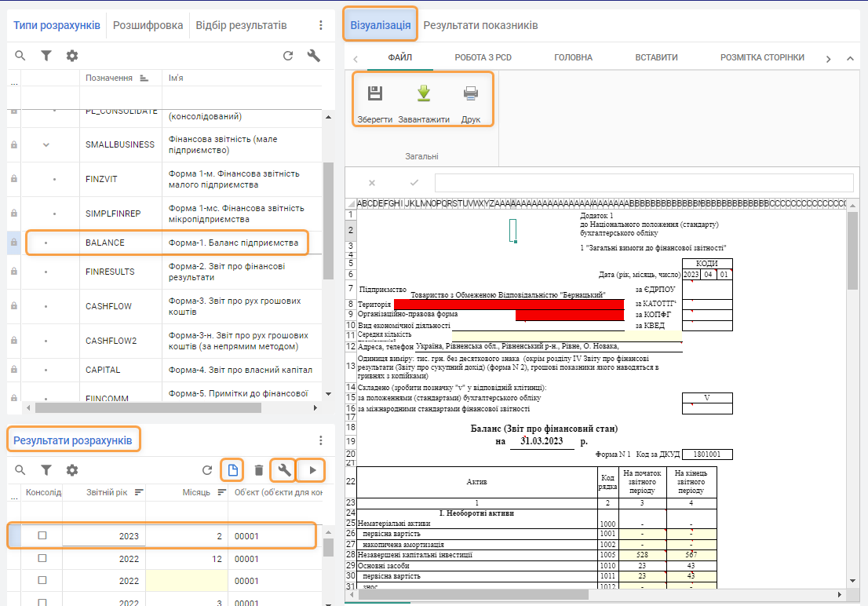Screen dimensions: 868x606
Task: Click the Print (Друк) icon
Action: click(x=471, y=94)
